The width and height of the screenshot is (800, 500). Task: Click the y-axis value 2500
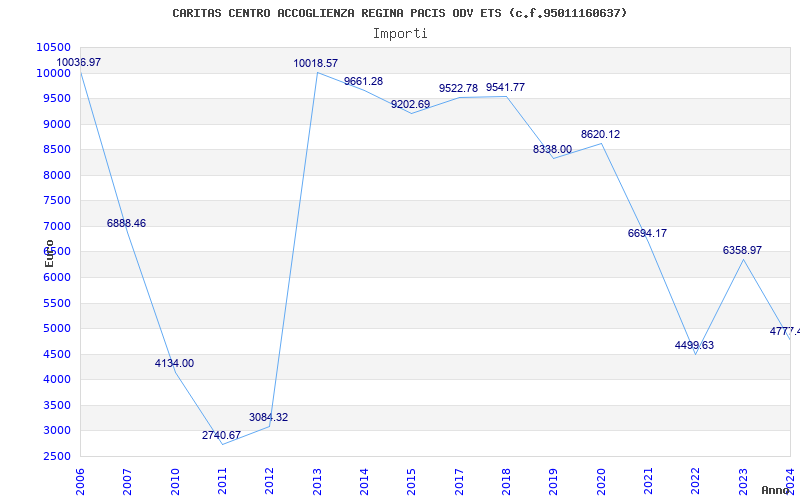(x=56, y=456)
